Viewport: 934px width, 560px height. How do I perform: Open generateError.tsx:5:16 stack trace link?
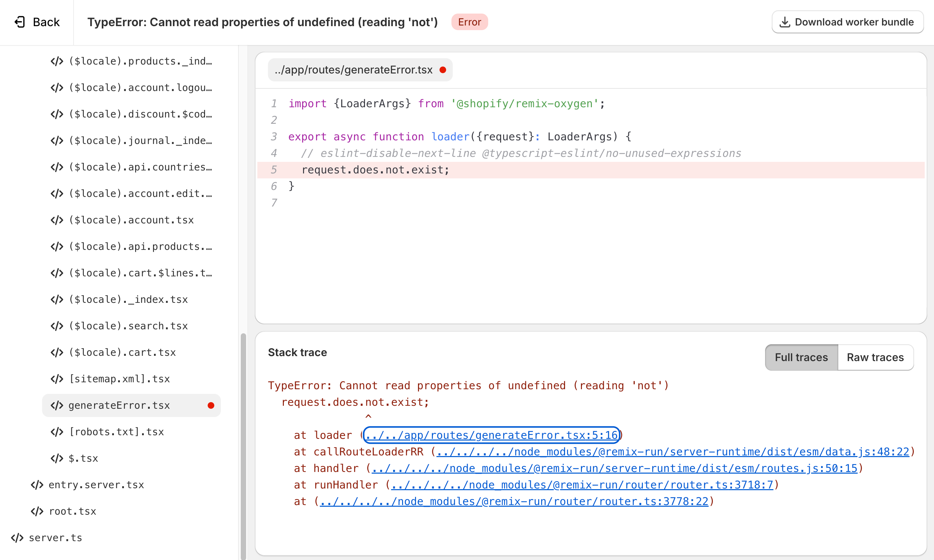click(x=492, y=435)
